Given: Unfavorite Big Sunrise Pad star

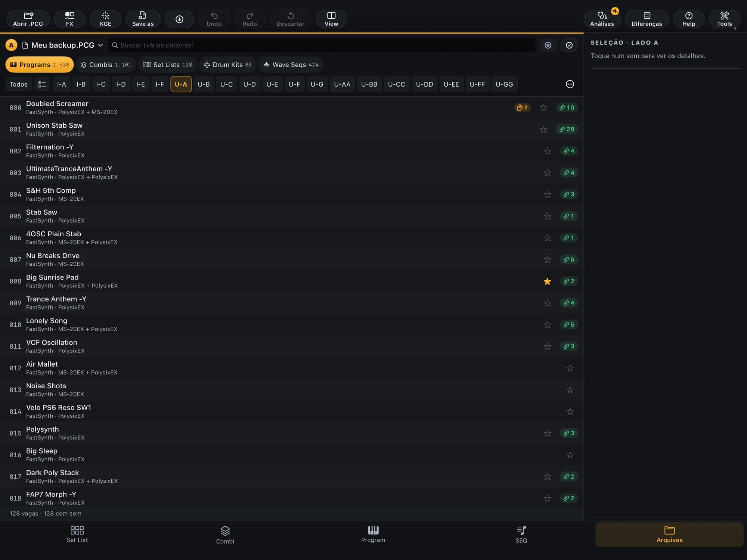Looking at the screenshot, I should [547, 281].
